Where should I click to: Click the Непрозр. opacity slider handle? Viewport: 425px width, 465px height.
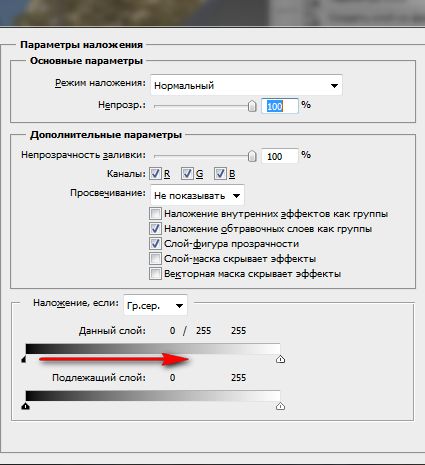point(252,106)
